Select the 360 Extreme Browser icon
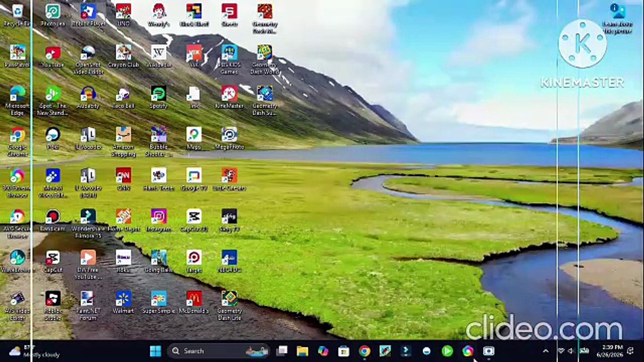 click(x=17, y=183)
